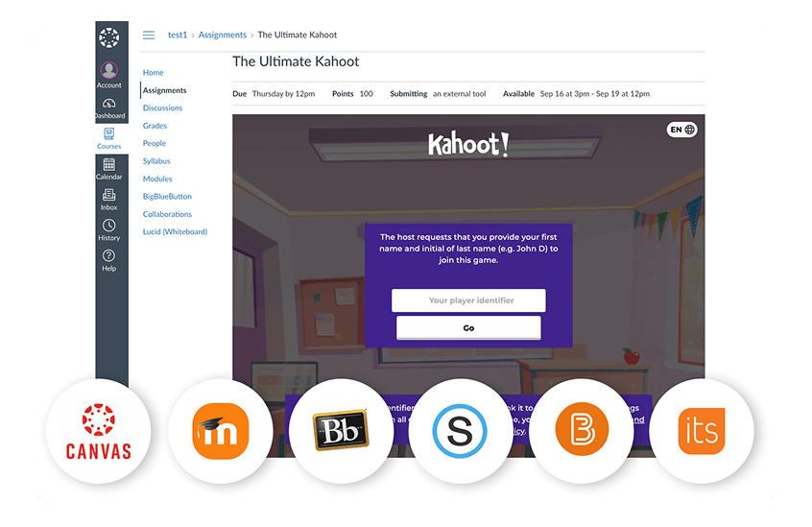The width and height of the screenshot is (812, 527).
Task: Select Modules in the course menu
Action: 157,179
